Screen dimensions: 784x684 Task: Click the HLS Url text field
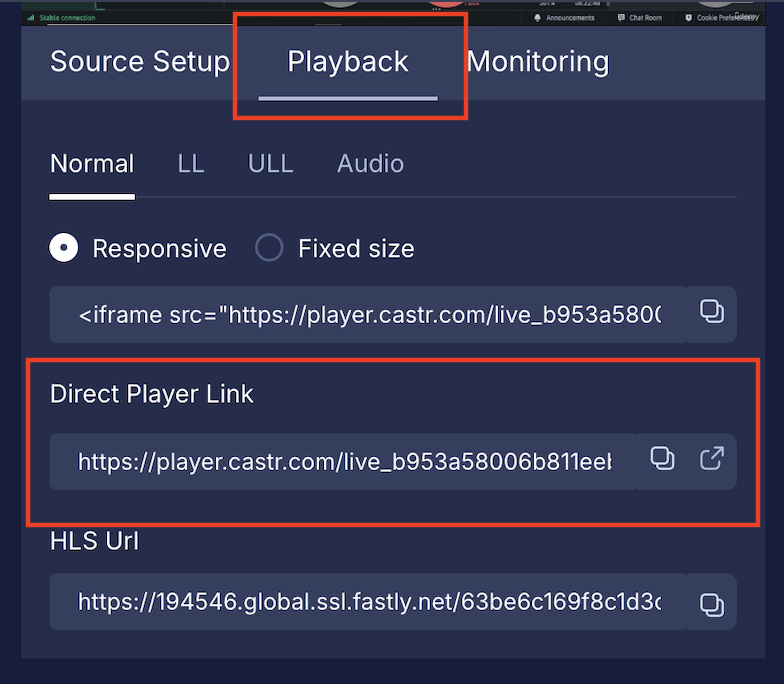(x=368, y=602)
